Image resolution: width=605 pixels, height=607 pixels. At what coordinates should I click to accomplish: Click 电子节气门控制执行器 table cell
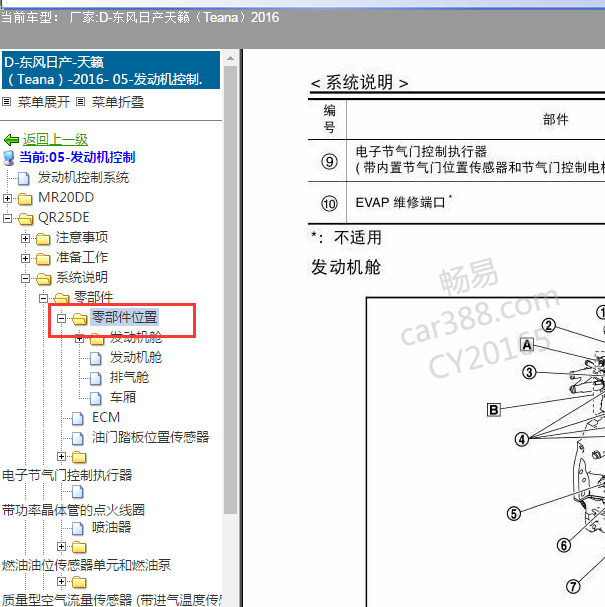[x=476, y=160]
